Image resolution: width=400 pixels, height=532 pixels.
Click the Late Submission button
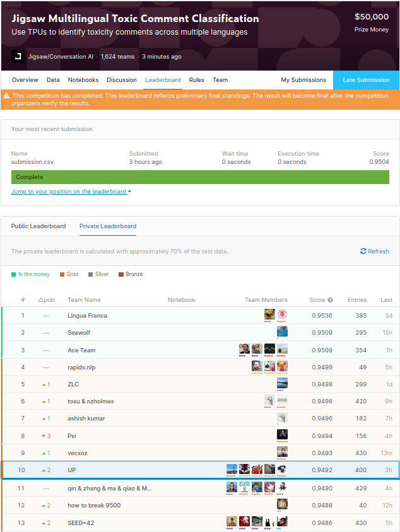point(366,80)
